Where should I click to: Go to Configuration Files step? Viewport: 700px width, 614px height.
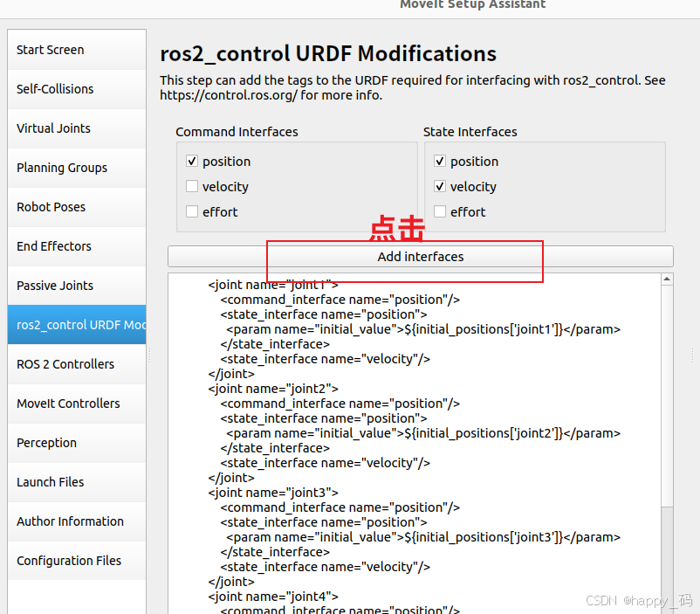77,561
